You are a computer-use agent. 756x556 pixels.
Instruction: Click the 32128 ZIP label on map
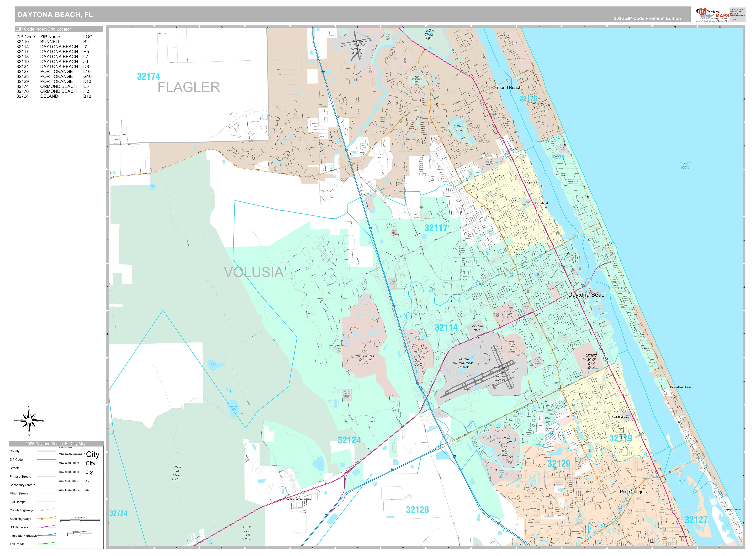coord(417,510)
